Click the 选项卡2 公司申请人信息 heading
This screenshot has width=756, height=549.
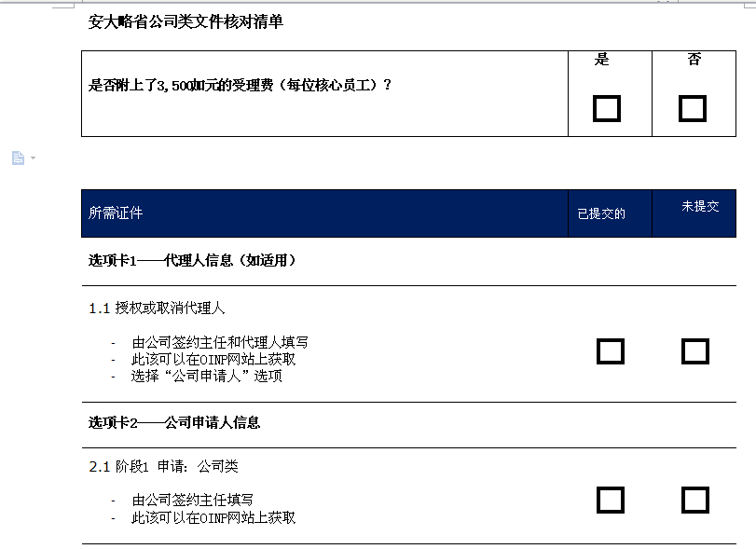(174, 423)
